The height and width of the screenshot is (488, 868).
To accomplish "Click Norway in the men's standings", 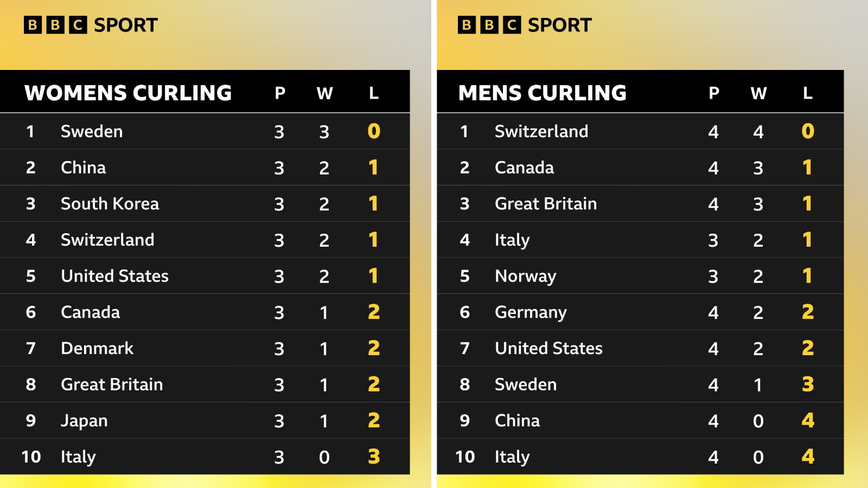I will pos(525,276).
